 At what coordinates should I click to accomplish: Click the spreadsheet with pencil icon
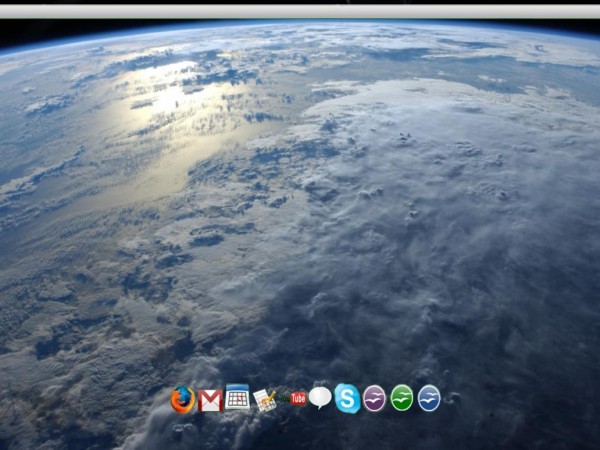click(x=264, y=400)
